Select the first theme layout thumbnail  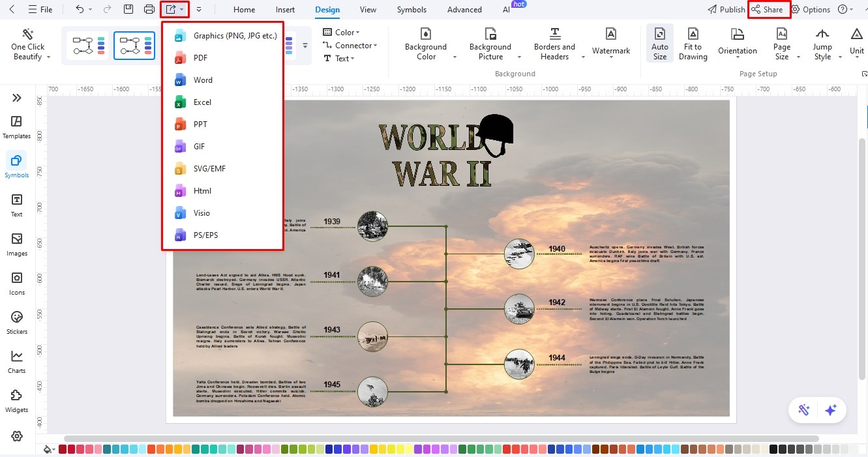[87, 46]
